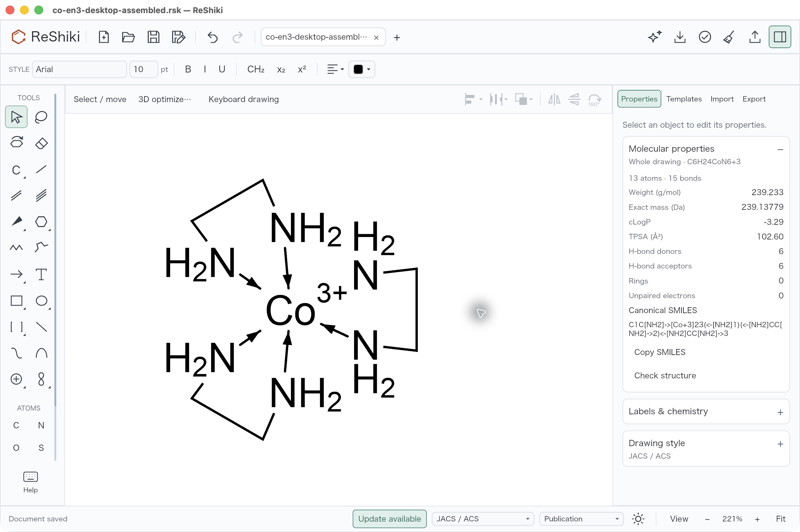Screen dimensions: 800x532
Task: Toggle underline formatting
Action: point(222,69)
